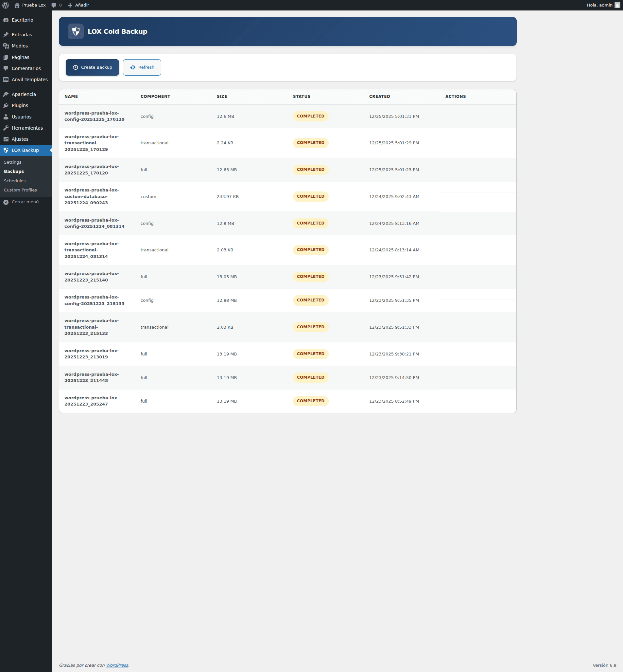Open the Comentarios speech bubble icon

point(6,68)
